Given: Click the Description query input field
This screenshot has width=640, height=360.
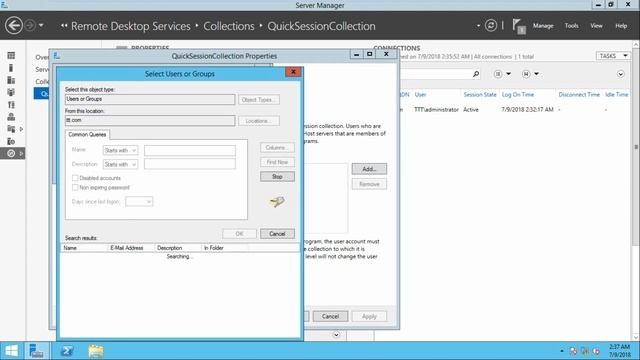Looking at the screenshot, I should click(190, 164).
